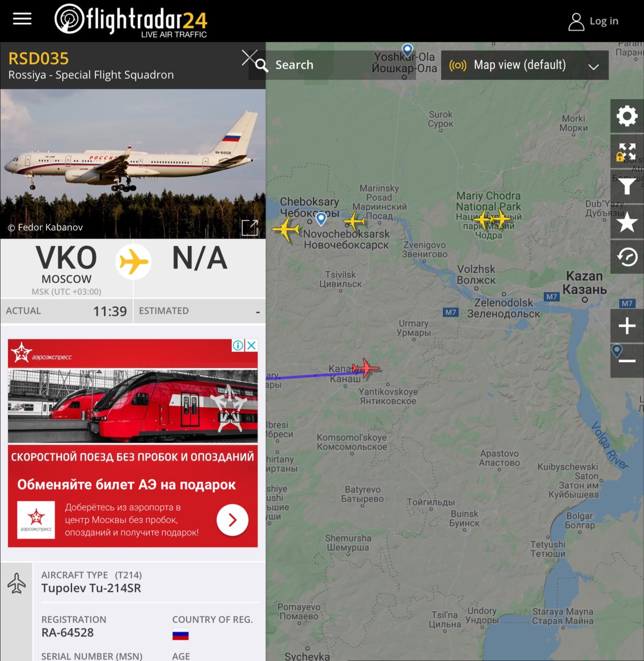The image size is (644, 661).
Task: Close the RSD035 flight panel
Action: click(250, 58)
